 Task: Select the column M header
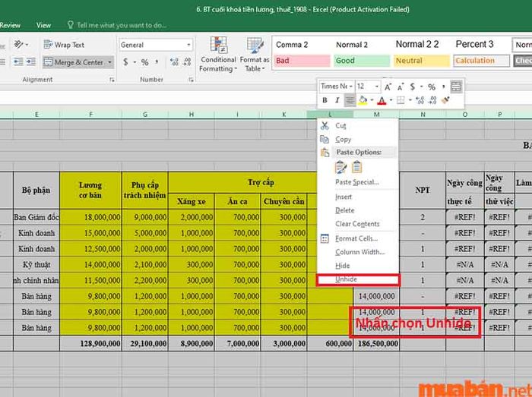pyautogui.click(x=376, y=115)
